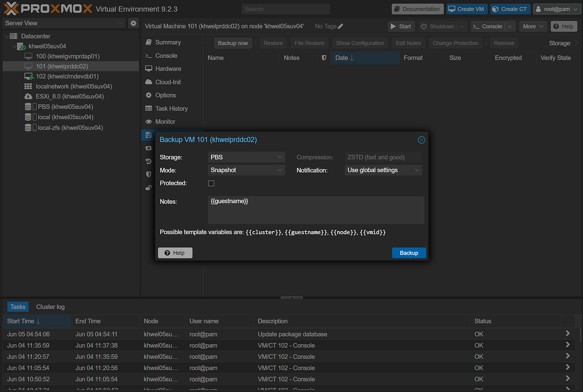Switch to the Cluster log tab
Viewport: 583px width, 392px height.
50,307
